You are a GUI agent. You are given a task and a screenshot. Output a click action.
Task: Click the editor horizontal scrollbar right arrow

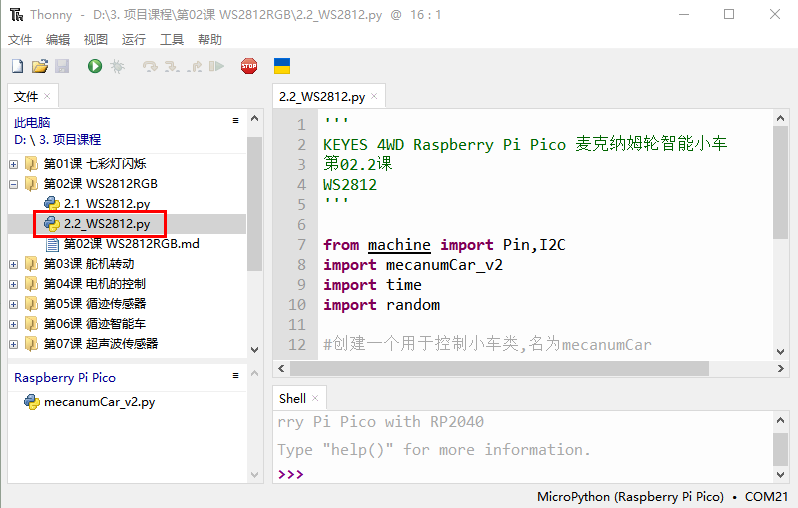[781, 368]
